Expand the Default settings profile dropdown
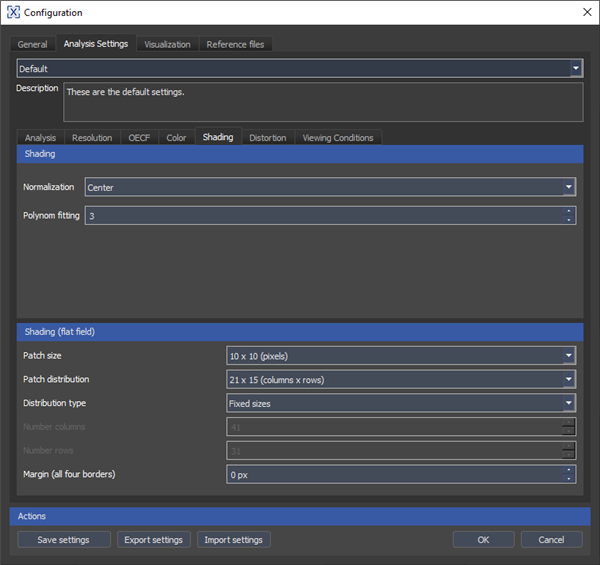The width and height of the screenshot is (600, 565). pos(576,69)
